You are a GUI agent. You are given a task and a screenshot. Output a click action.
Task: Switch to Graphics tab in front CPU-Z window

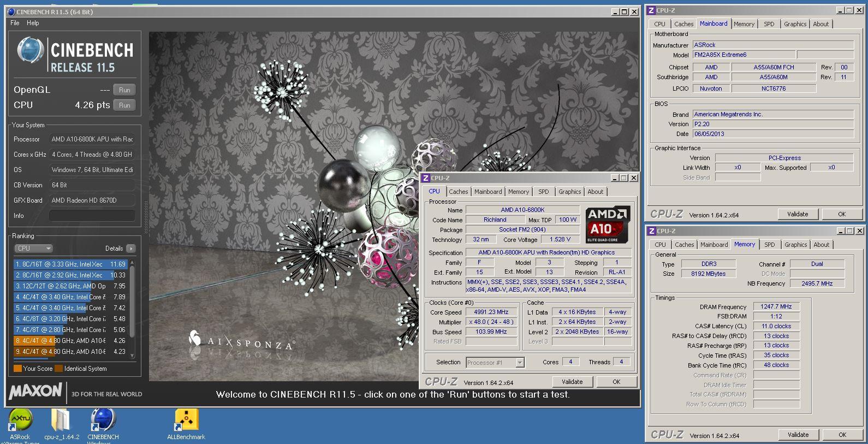[570, 192]
